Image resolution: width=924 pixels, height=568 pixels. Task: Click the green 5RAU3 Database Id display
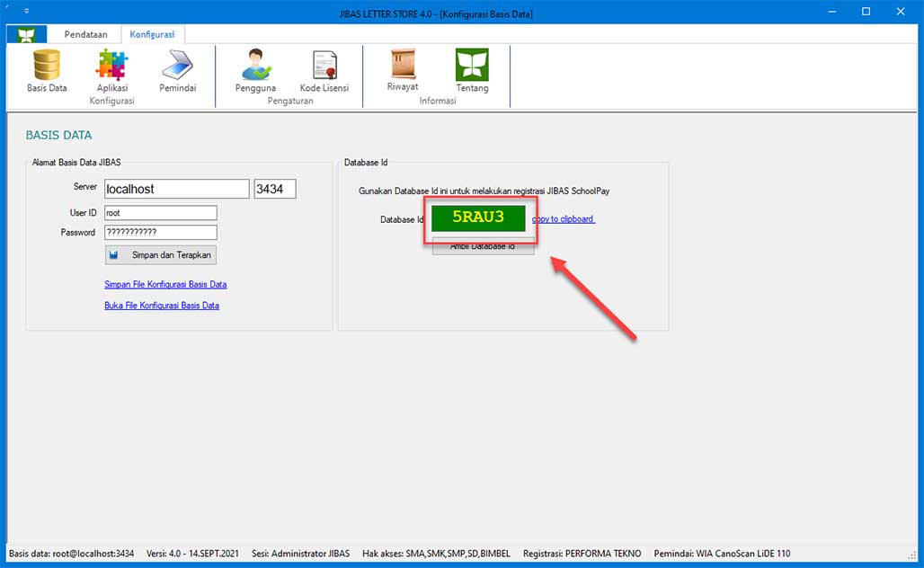coord(479,217)
